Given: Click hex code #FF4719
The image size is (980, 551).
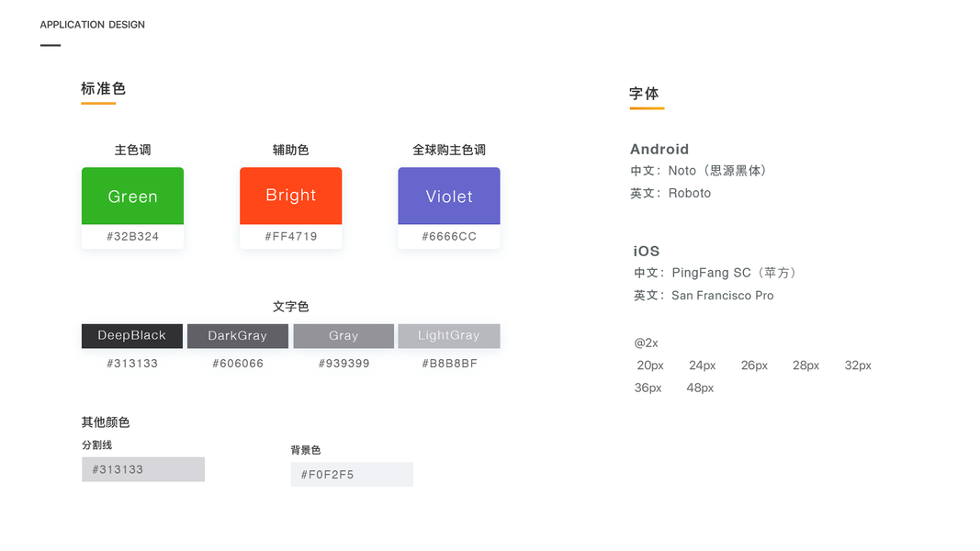Looking at the screenshot, I should tap(290, 237).
